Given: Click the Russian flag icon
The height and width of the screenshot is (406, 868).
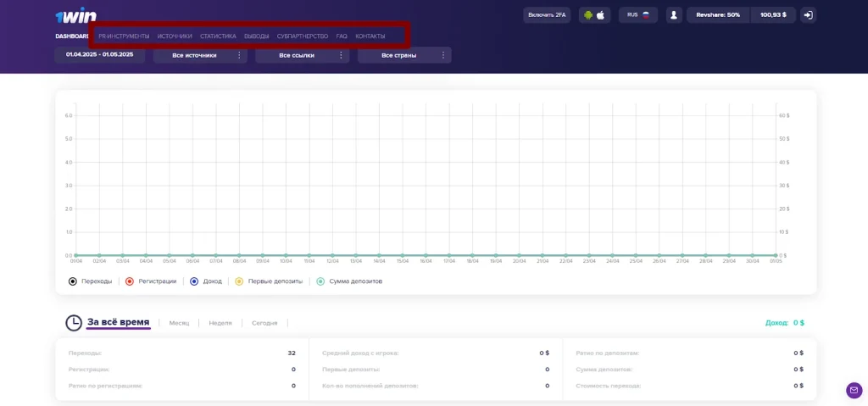Looking at the screenshot, I should (x=645, y=15).
